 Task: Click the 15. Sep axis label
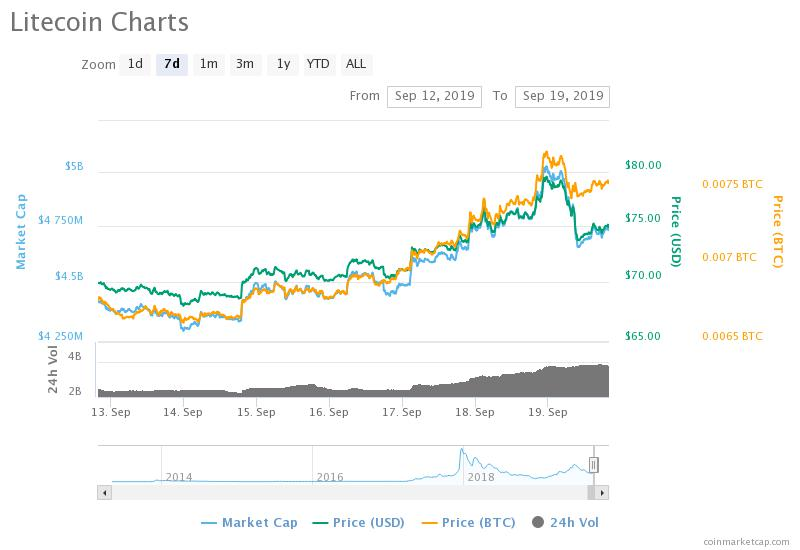point(256,412)
